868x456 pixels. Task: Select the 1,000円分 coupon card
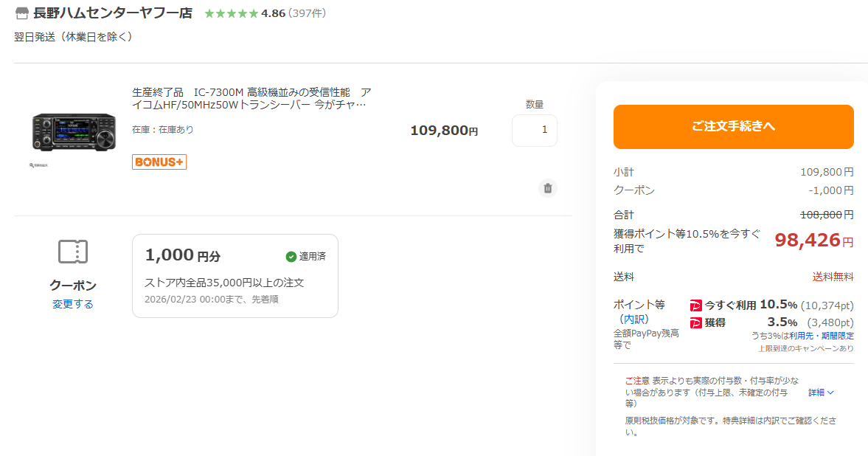tap(235, 275)
